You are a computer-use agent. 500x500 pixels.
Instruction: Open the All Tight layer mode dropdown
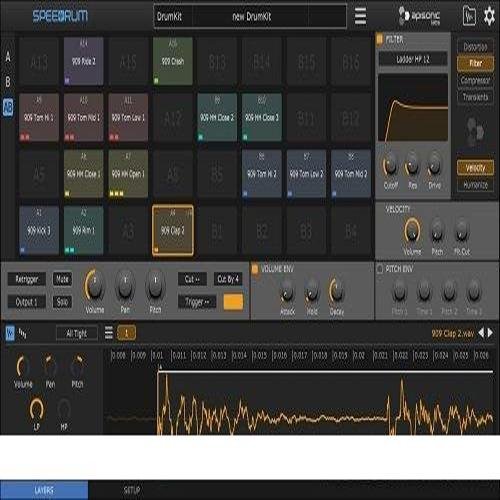click(77, 333)
